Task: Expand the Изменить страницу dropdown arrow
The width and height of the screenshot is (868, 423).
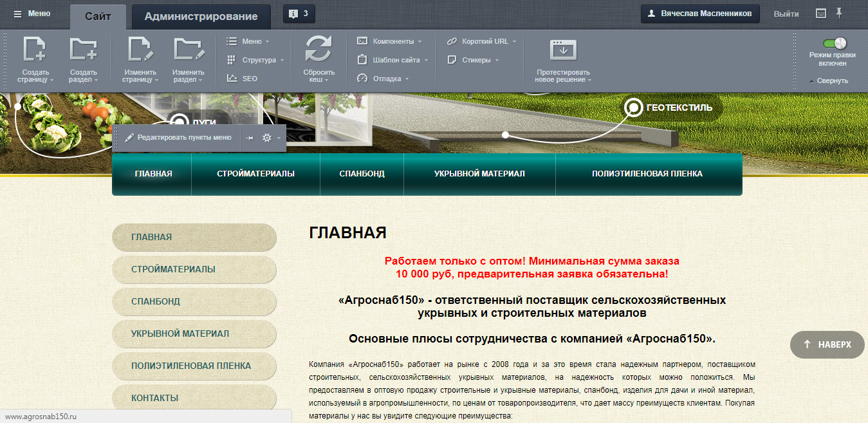Action: pyautogui.click(x=156, y=80)
